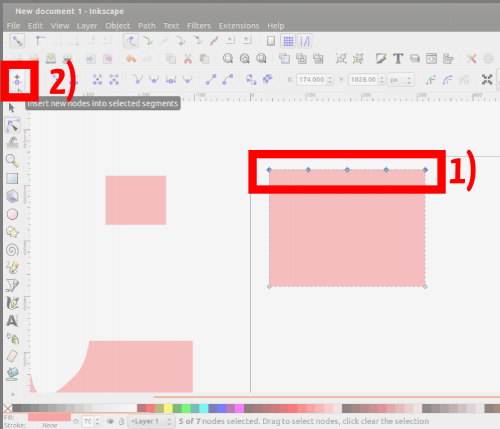This screenshot has height=429, width=500.
Task: Select the Zoom magnifier tool
Action: click(12, 161)
